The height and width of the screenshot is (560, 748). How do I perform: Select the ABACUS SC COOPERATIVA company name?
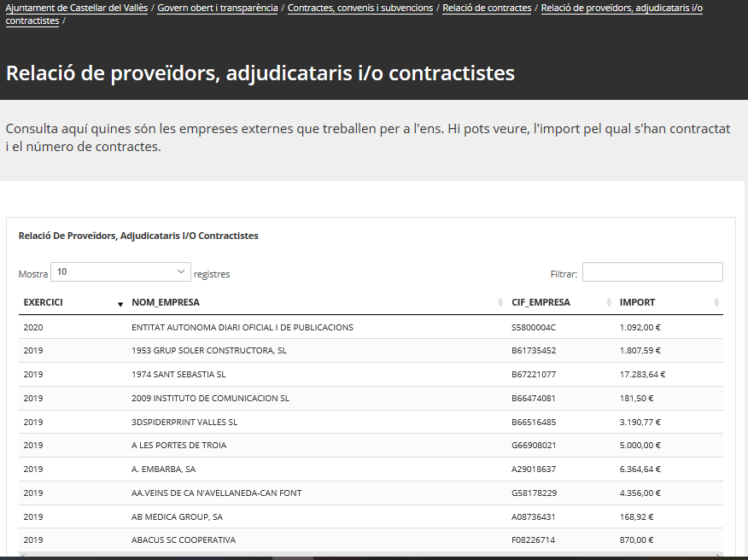(184, 540)
